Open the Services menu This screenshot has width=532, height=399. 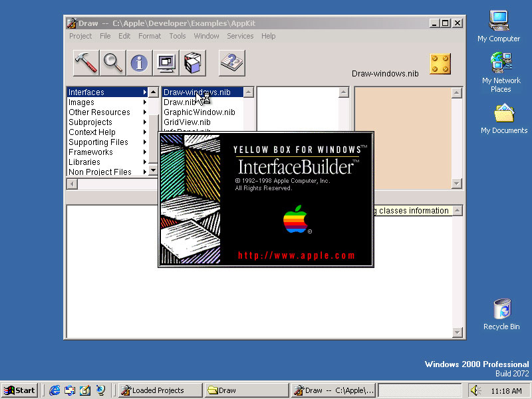[x=240, y=36]
